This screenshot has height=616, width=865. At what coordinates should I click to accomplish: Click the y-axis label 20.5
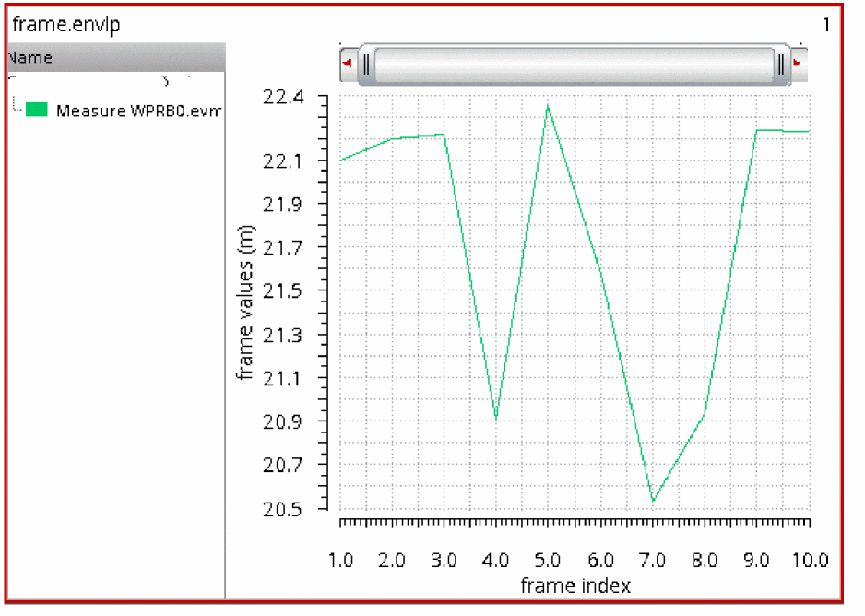click(282, 509)
